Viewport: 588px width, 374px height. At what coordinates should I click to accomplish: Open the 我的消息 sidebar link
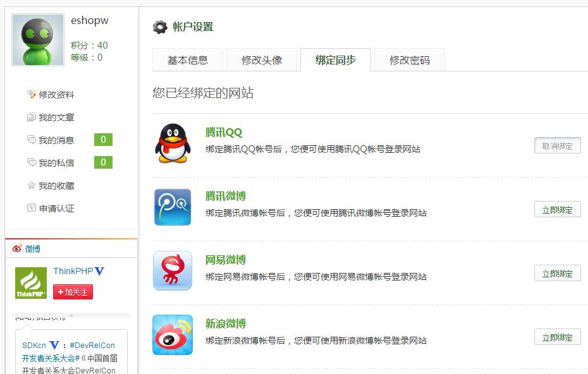(57, 140)
